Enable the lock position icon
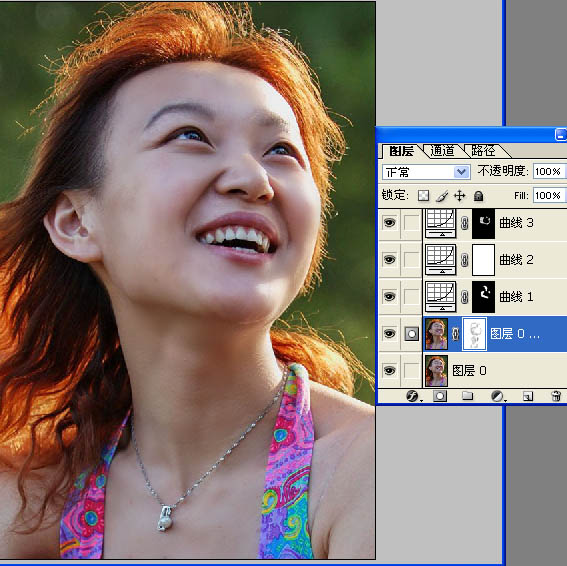This screenshot has height=566, width=567. [460, 196]
